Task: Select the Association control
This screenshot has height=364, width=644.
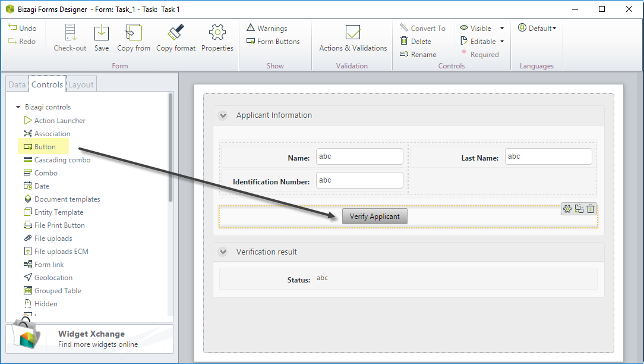Action: point(47,134)
